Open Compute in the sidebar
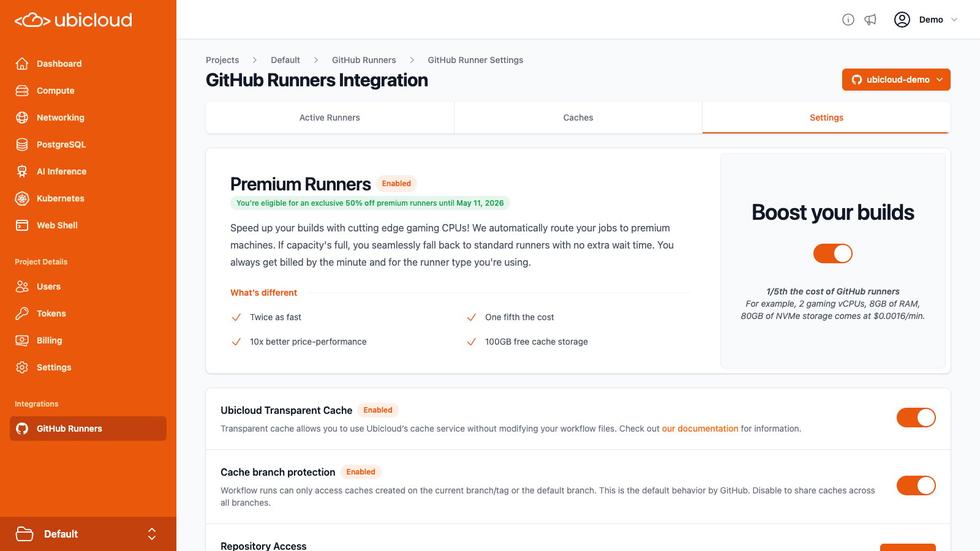This screenshot has height=551, width=980. coord(88,91)
